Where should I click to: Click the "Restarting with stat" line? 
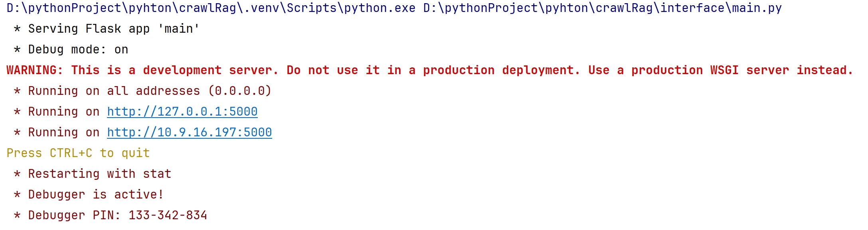point(99,174)
